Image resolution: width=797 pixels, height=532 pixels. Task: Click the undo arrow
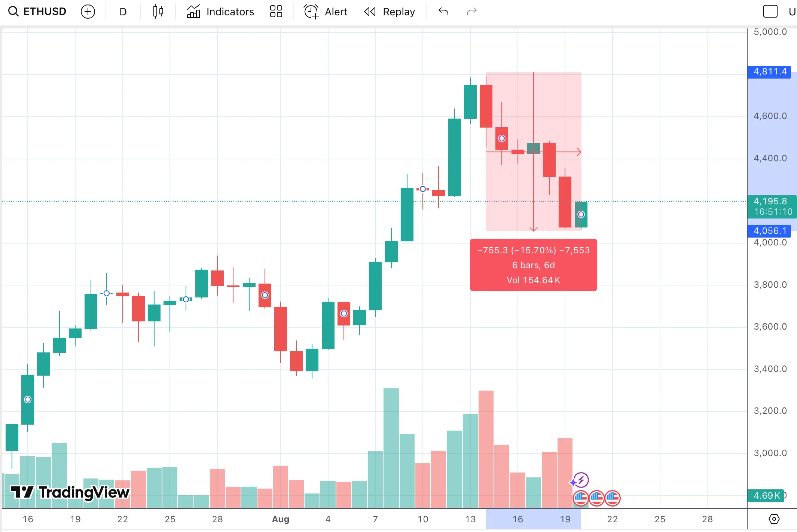(443, 12)
